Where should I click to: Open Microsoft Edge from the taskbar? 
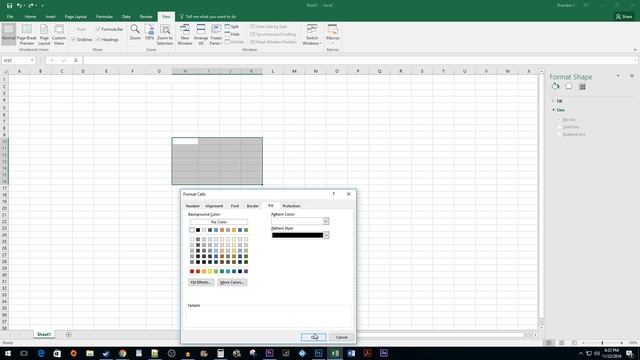pyautogui.click(x=41, y=353)
